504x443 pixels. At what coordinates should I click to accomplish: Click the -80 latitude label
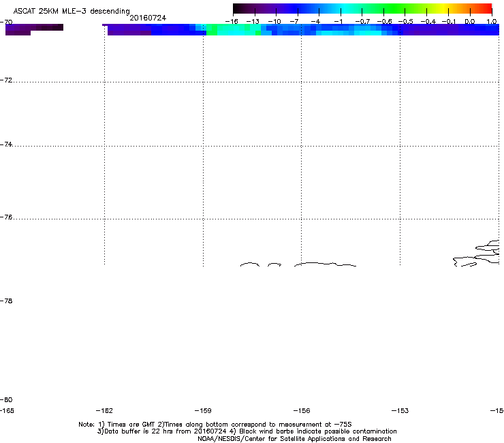click(x=6, y=399)
